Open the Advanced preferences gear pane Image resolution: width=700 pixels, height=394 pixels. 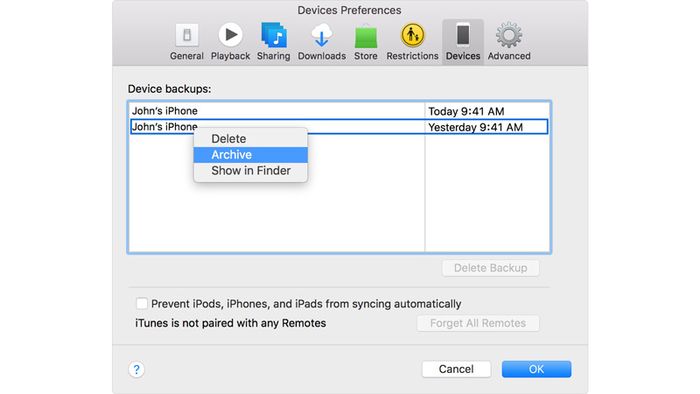(509, 42)
